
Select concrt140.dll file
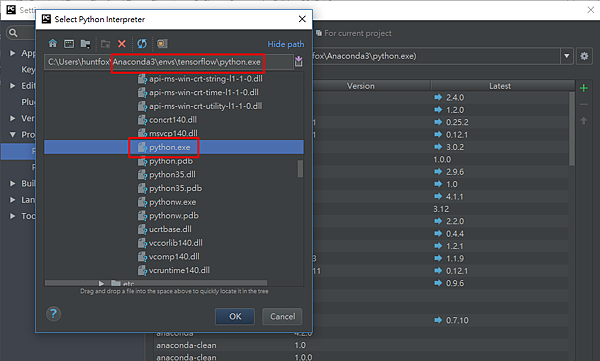[x=173, y=120]
